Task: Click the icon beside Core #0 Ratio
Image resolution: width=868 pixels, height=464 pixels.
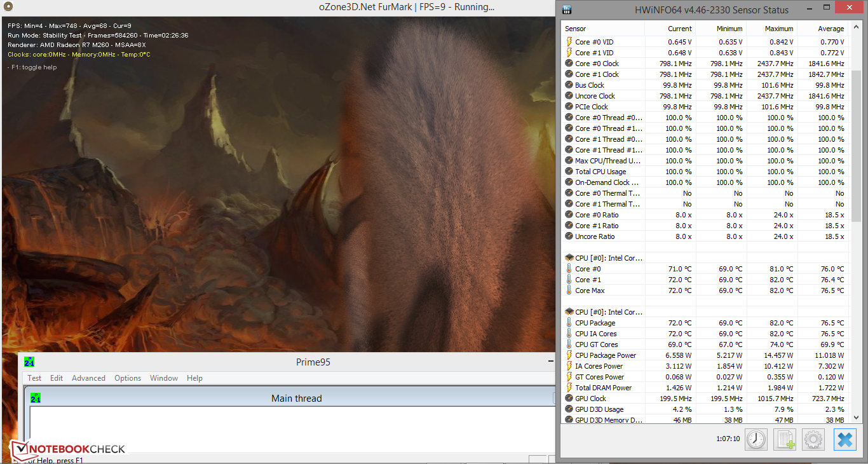Action: tap(569, 215)
